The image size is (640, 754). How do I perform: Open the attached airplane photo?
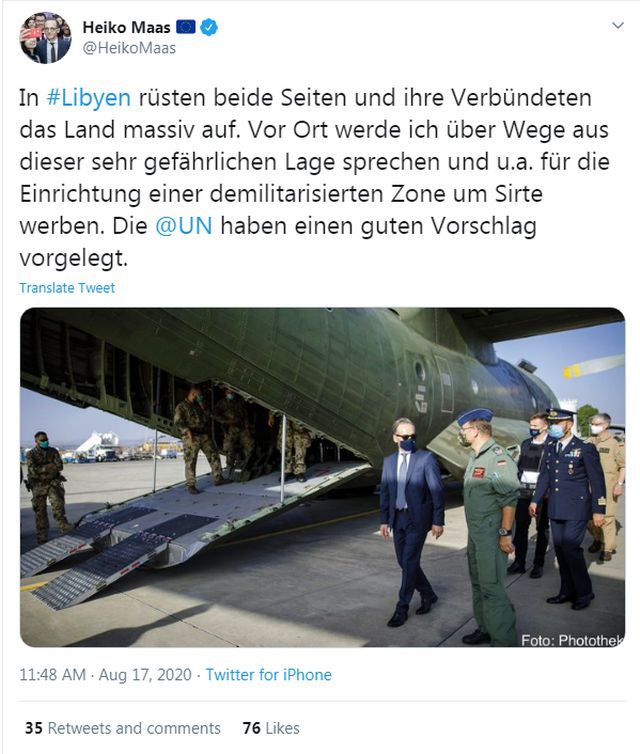click(x=322, y=477)
